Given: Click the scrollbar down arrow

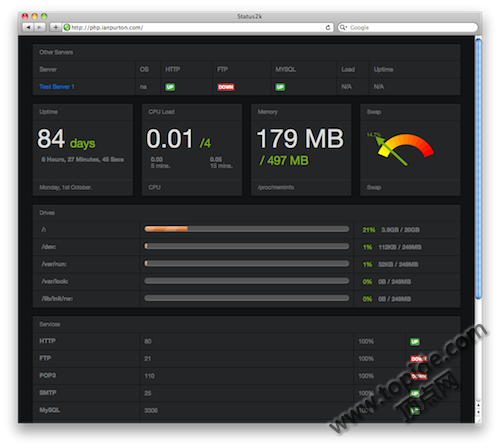Looking at the screenshot, I should point(478,412).
